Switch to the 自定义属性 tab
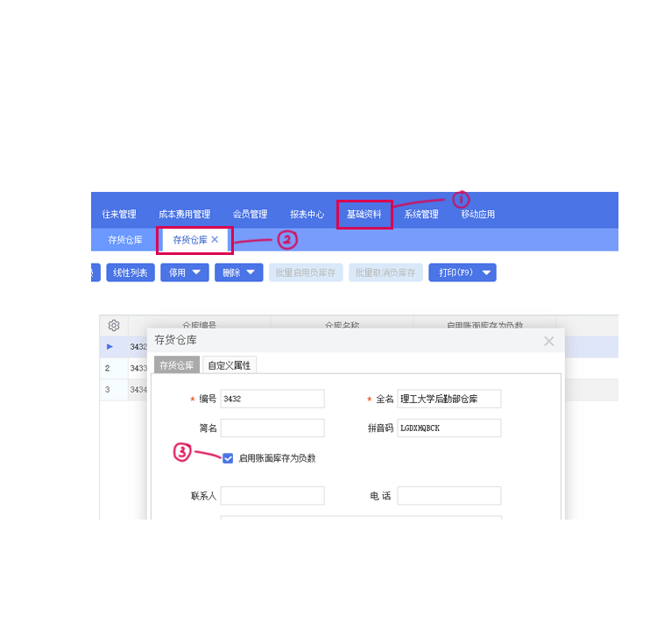This screenshot has width=657, height=644. 229,364
